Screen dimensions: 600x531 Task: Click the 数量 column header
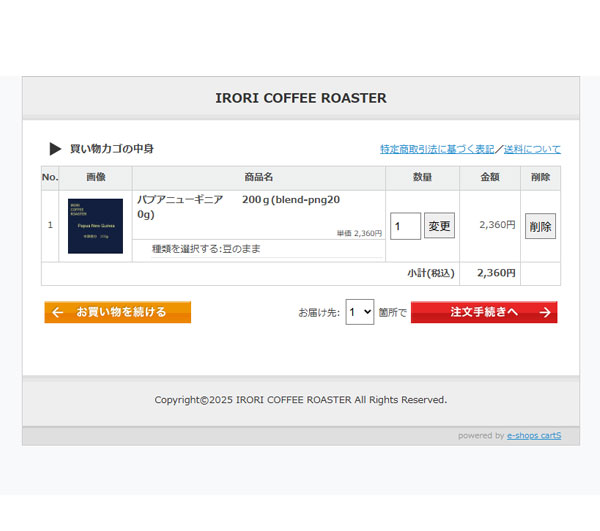point(422,178)
